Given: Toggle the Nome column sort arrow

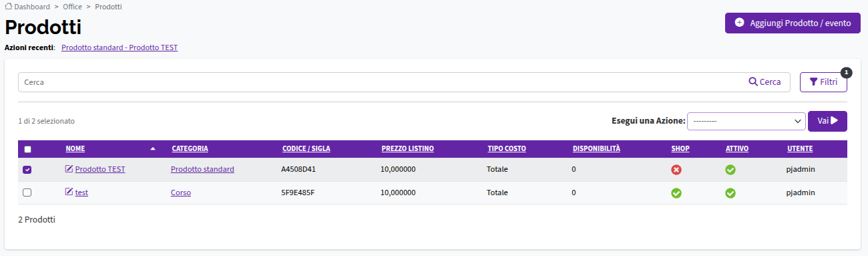Looking at the screenshot, I should 153,148.
